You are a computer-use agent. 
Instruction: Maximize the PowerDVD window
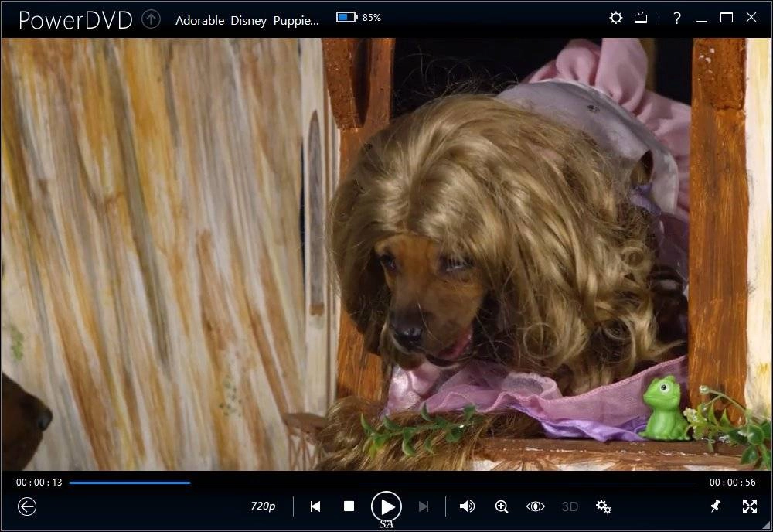(726, 18)
